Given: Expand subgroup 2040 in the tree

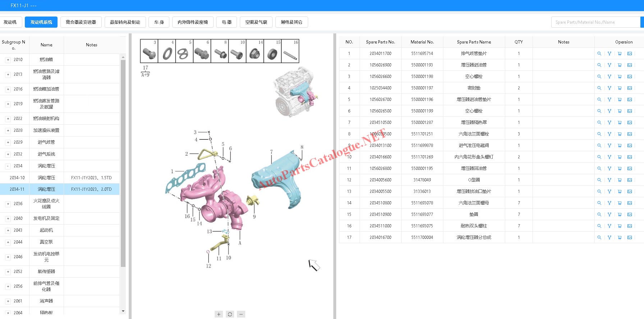Looking at the screenshot, I should point(8,219).
